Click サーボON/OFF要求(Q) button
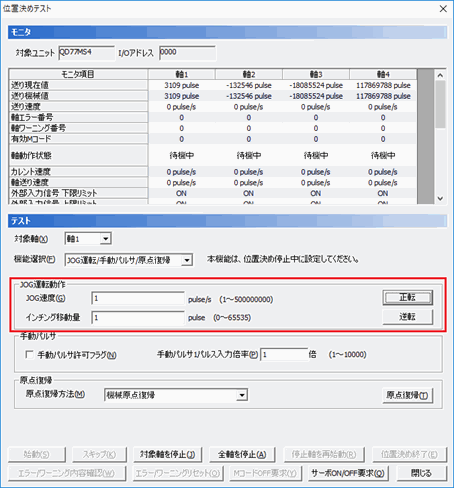The image size is (454, 488). [x=348, y=473]
